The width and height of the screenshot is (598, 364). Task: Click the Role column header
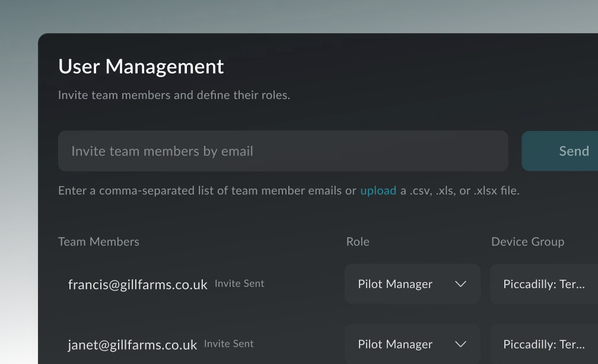point(358,242)
